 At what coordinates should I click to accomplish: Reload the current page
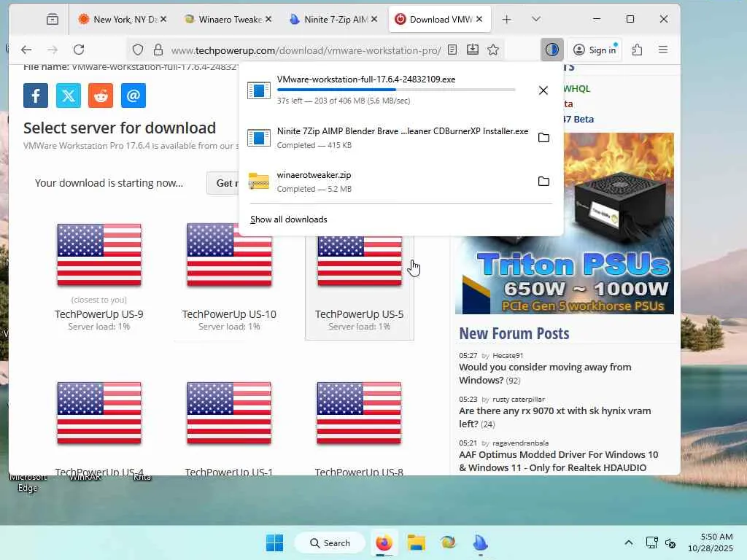[x=79, y=50]
